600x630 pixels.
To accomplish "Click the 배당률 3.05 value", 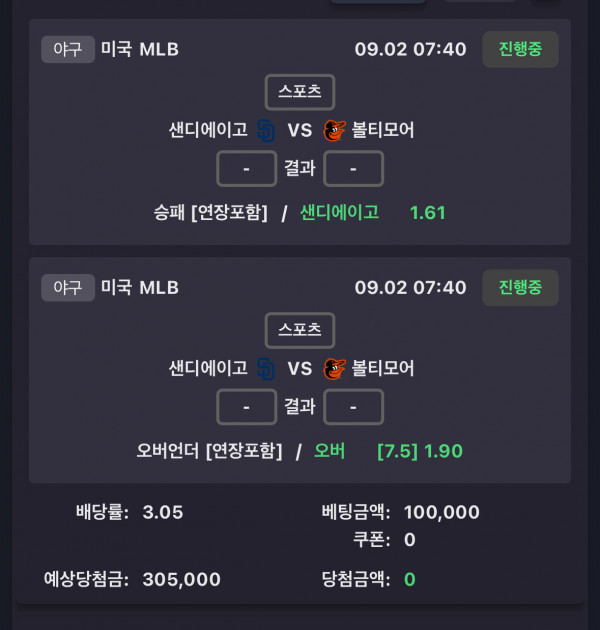I will [x=163, y=512].
